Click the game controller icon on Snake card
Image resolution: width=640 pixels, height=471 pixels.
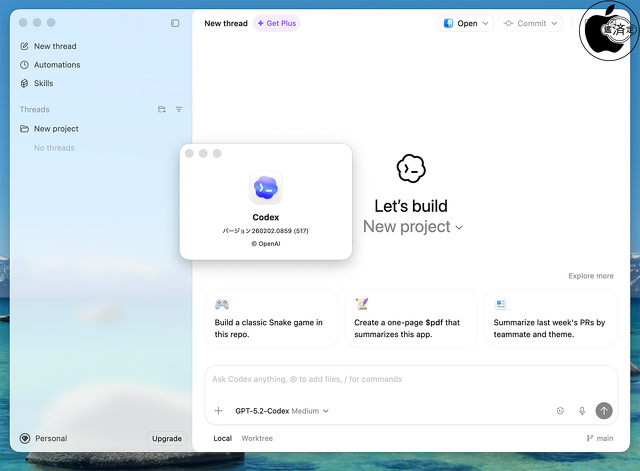[222, 304]
